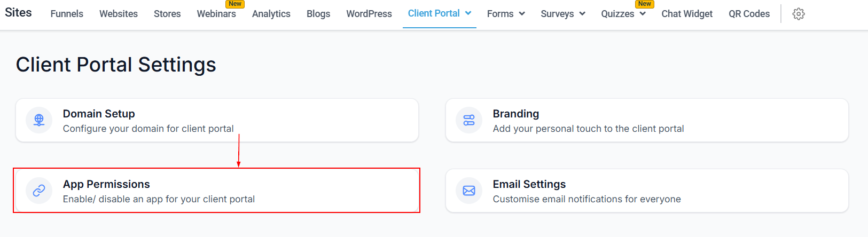Open the Webinars tab

click(x=216, y=14)
